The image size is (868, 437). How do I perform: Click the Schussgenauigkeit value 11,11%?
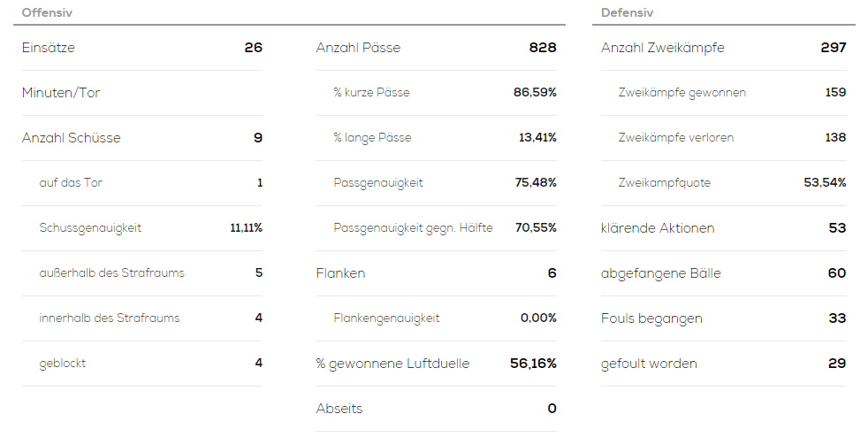pyautogui.click(x=247, y=227)
